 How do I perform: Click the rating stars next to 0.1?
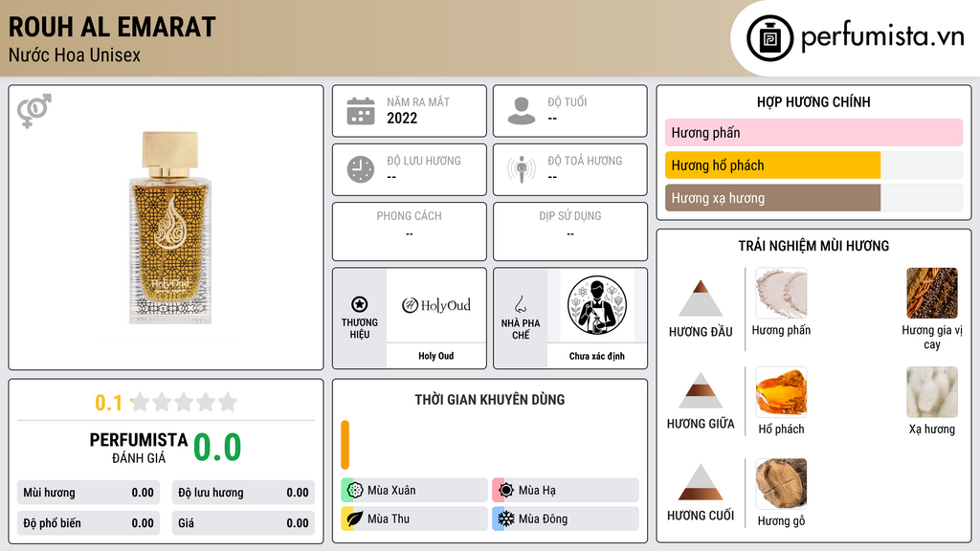click(x=184, y=403)
